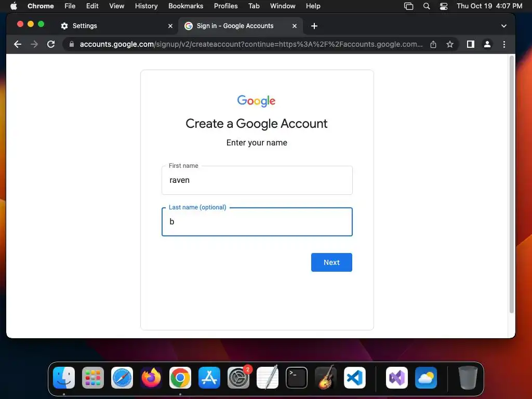
Task: Open Trash from the dock
Action: click(x=468, y=378)
